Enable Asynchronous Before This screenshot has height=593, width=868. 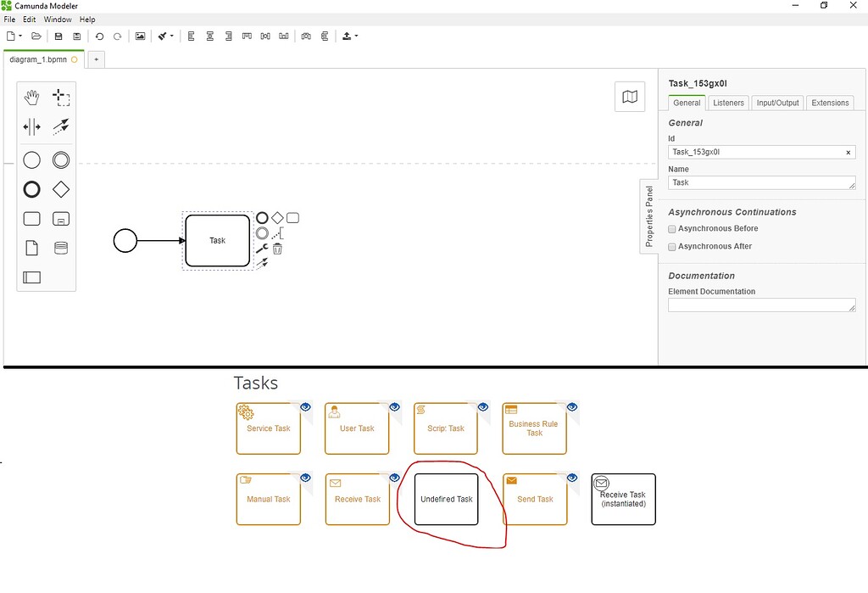click(x=672, y=228)
